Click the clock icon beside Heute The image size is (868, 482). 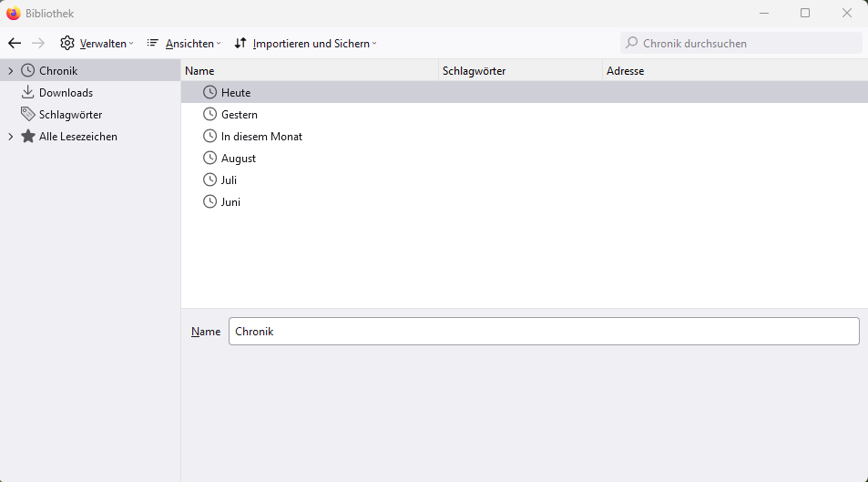[x=210, y=92]
